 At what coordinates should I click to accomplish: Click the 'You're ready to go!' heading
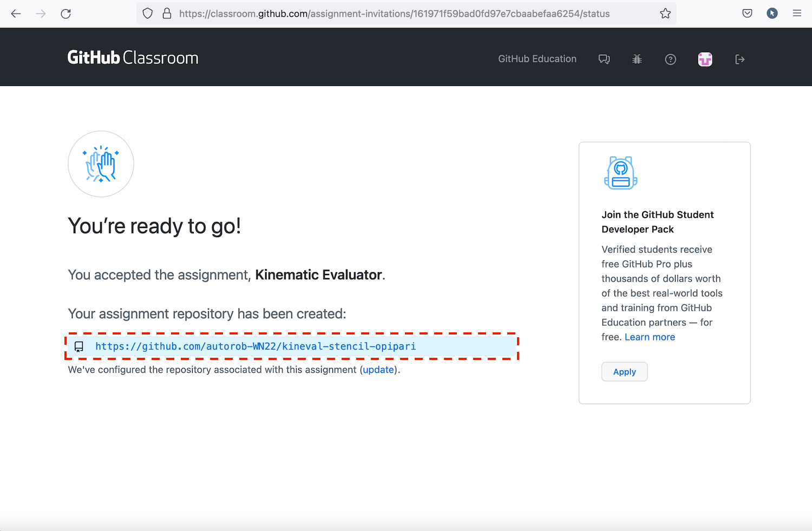154,226
